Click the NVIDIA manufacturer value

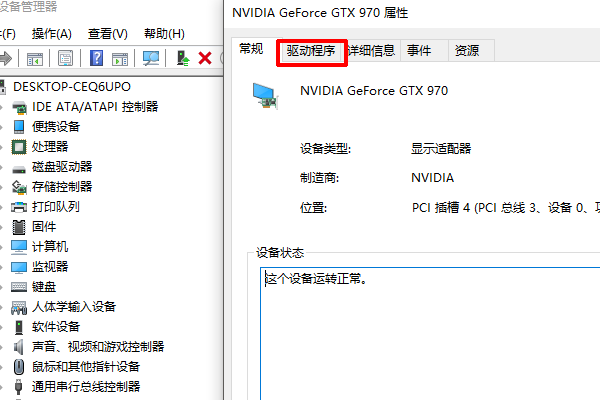(432, 178)
